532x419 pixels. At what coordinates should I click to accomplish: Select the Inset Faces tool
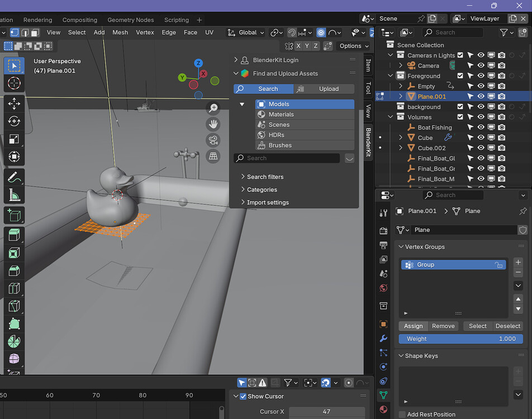[14, 253]
